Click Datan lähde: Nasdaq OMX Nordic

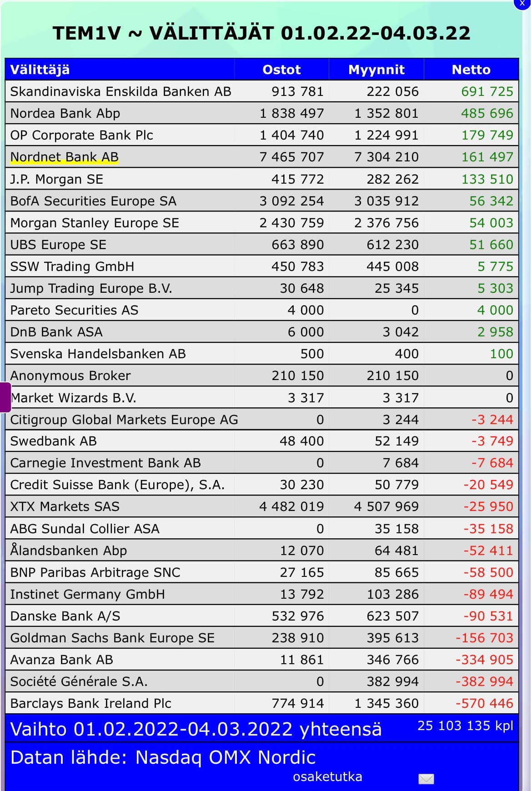pos(163,757)
